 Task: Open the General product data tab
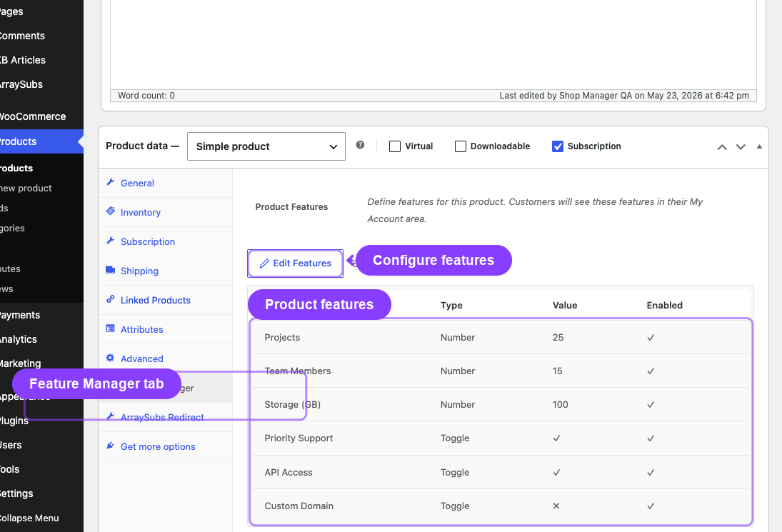165,183
